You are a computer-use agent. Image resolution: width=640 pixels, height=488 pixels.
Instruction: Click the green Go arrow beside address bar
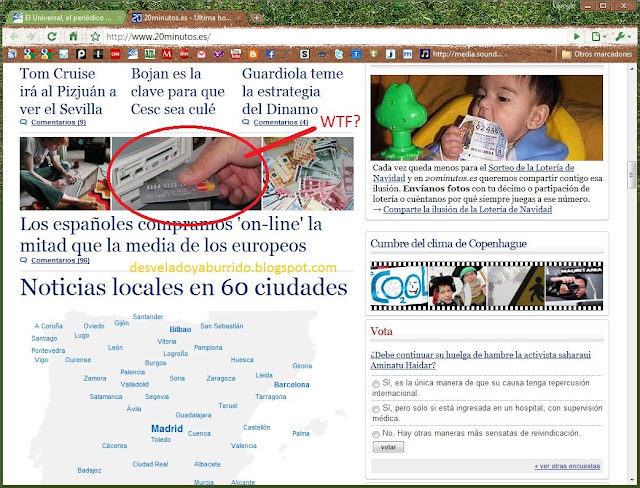tap(577, 37)
